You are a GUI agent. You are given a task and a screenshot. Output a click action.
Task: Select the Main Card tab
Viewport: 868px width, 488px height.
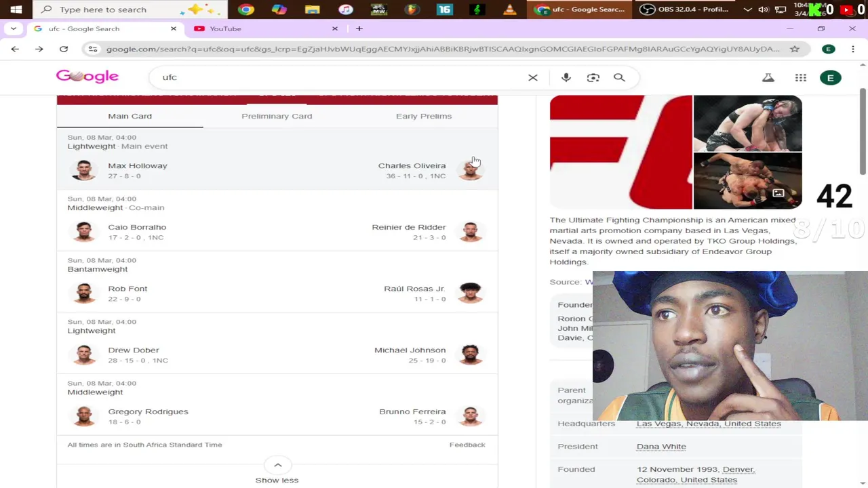130,116
